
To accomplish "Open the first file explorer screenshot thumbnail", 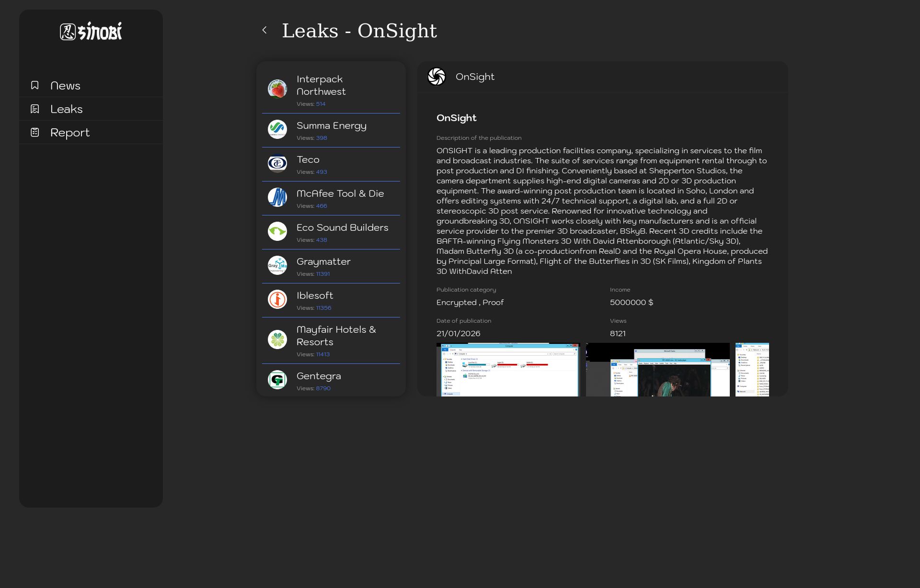I will click(x=508, y=369).
